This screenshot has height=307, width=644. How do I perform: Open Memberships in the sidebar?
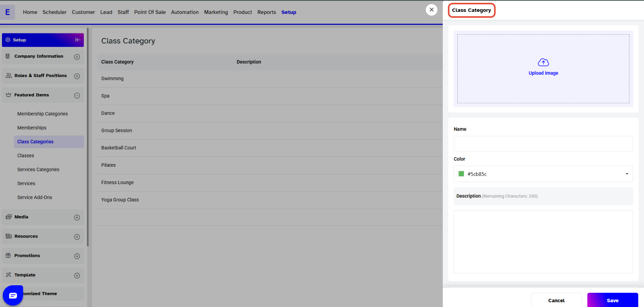[x=32, y=128]
